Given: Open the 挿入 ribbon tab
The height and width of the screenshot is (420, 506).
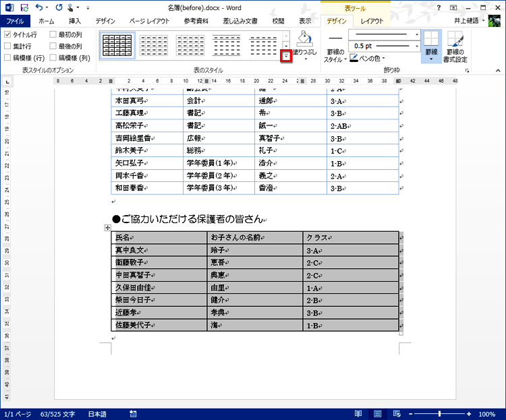Looking at the screenshot, I should [x=74, y=21].
